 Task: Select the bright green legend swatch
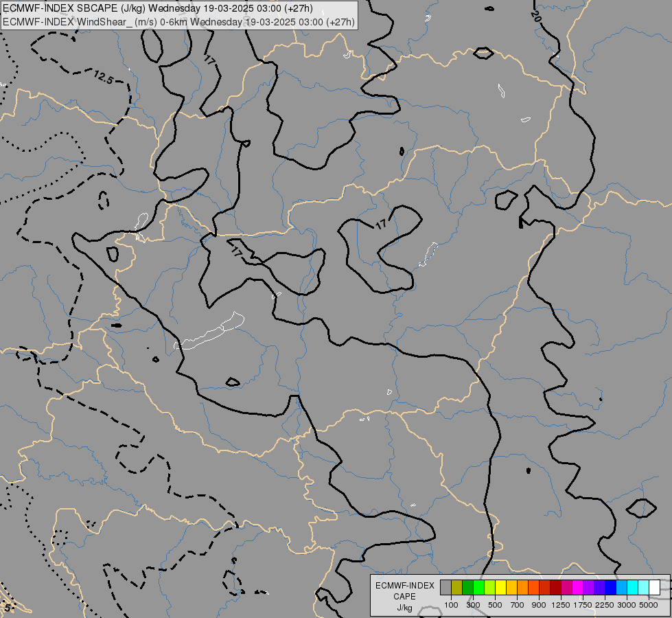478,587
